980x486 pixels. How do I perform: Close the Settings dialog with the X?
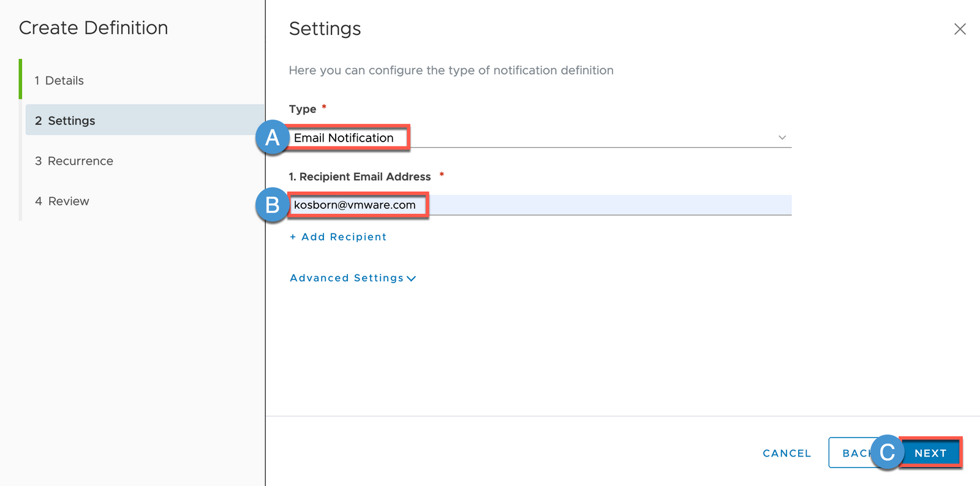point(960,29)
